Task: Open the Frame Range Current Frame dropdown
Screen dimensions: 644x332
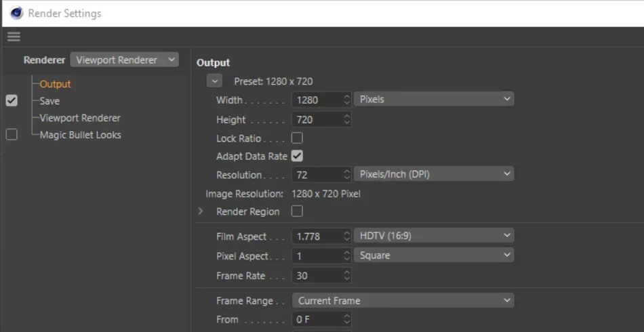Action: (x=403, y=300)
